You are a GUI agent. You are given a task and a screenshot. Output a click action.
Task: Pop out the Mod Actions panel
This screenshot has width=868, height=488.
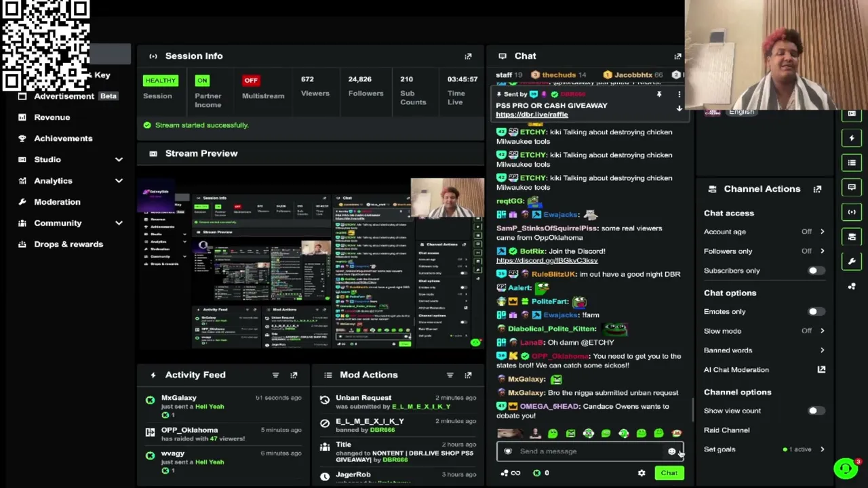point(468,375)
